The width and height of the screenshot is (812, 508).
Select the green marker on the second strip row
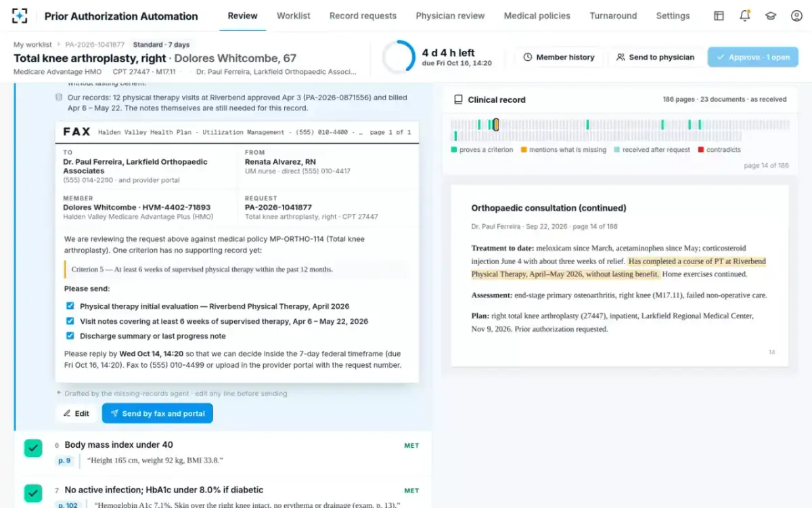[x=457, y=135]
